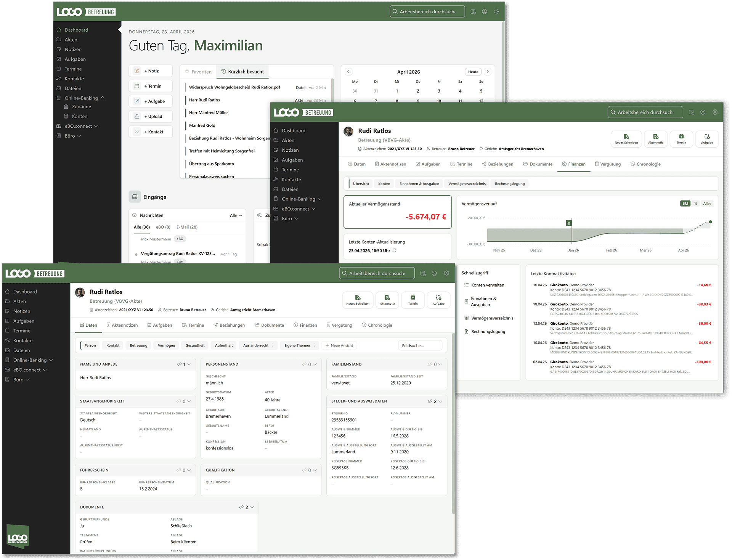Expand Online-Banking in the Daten window sidebar

(x=51, y=360)
